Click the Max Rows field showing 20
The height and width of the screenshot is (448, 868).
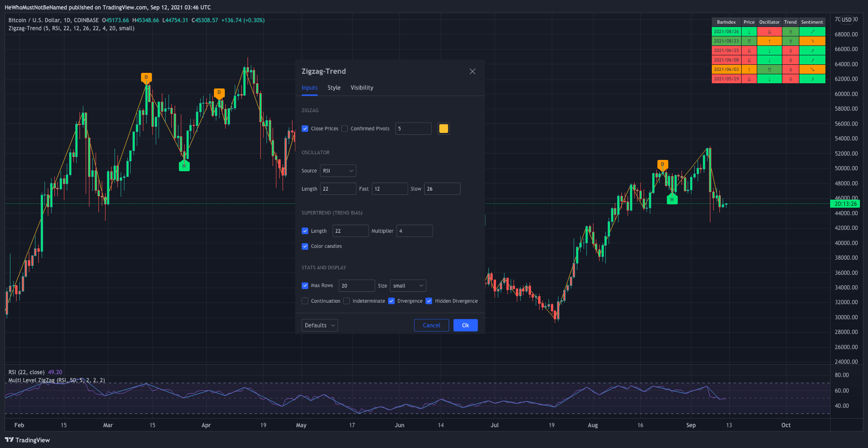pyautogui.click(x=357, y=286)
